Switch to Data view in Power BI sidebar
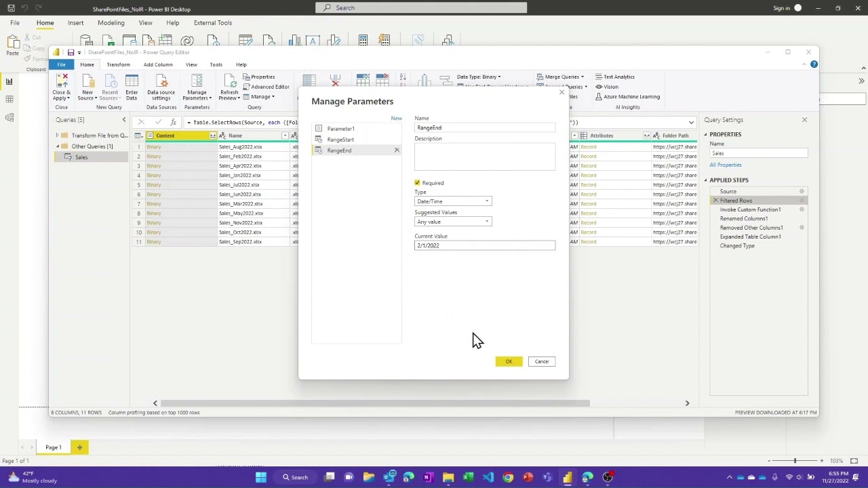The image size is (868, 488). (9, 100)
